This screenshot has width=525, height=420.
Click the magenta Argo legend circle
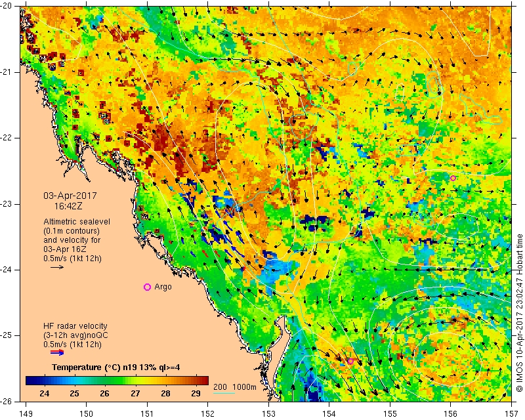[x=147, y=287]
